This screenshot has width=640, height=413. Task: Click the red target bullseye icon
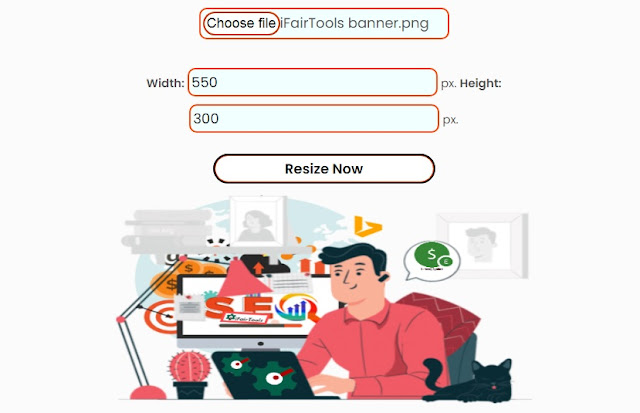160,318
